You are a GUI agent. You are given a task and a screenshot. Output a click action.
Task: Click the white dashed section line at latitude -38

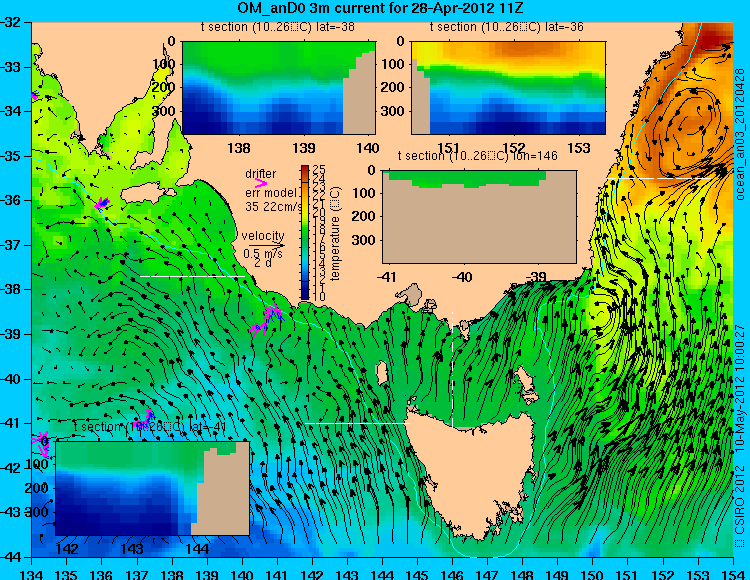192,276
